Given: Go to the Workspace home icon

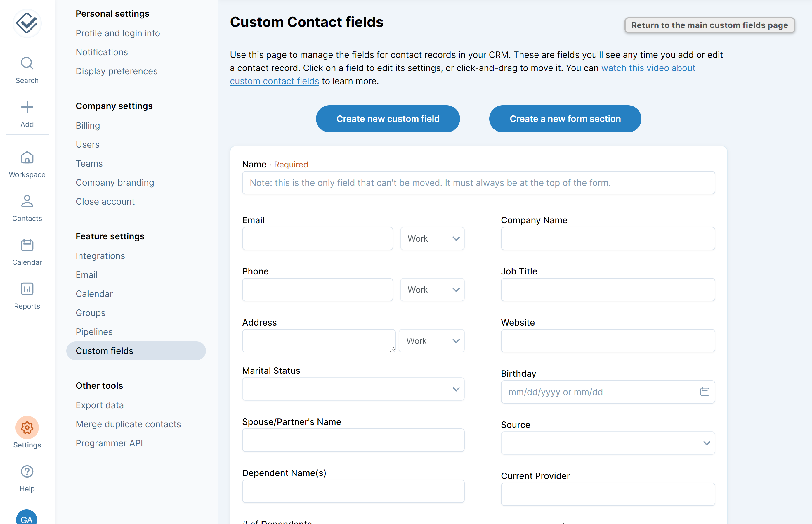Looking at the screenshot, I should point(27,158).
